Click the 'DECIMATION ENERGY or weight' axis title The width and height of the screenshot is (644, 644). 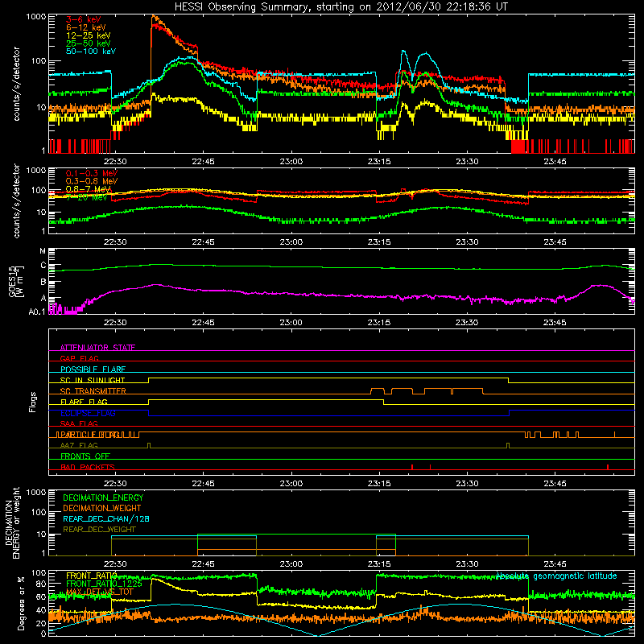point(12,522)
